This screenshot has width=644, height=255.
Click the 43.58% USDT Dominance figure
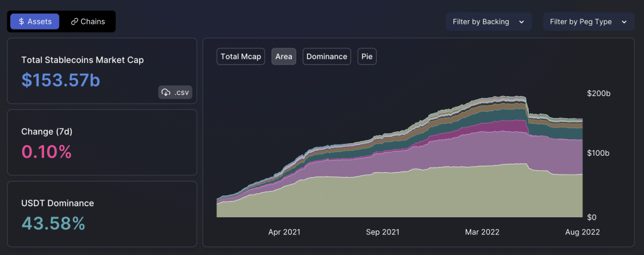tap(53, 223)
